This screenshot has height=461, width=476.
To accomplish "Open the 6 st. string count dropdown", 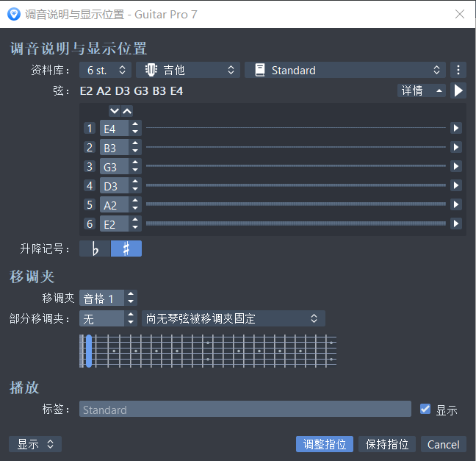I will [x=105, y=70].
